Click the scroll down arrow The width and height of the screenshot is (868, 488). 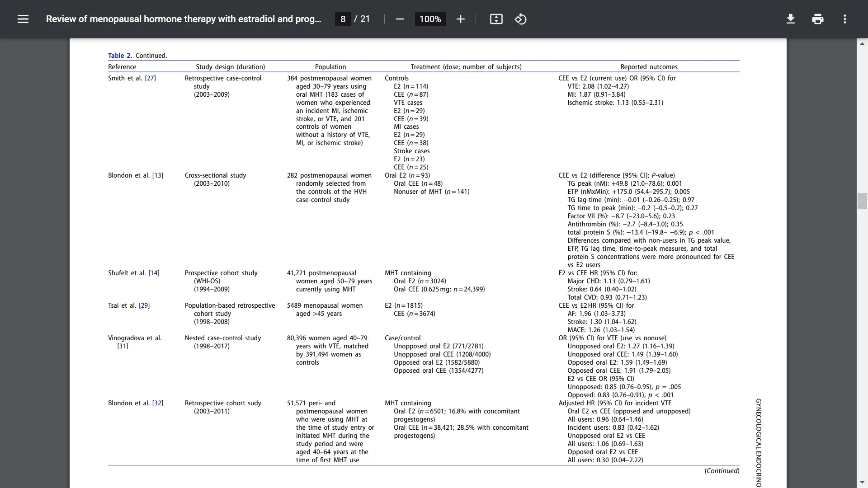(862, 482)
